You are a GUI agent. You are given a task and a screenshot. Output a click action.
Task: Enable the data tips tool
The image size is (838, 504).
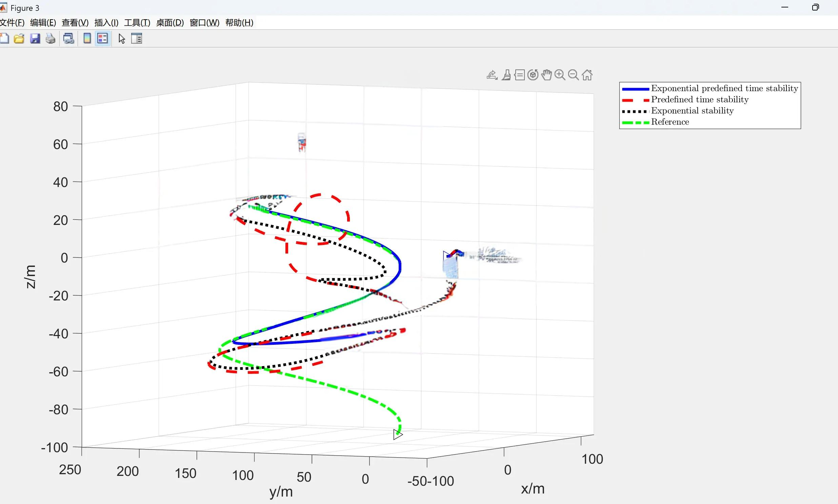pos(519,75)
